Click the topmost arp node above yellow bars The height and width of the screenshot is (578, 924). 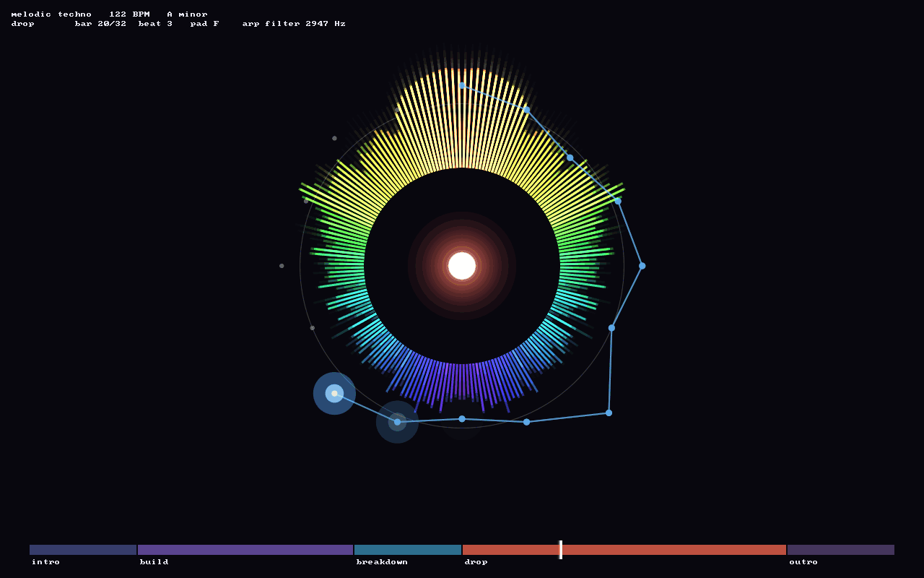(x=462, y=85)
